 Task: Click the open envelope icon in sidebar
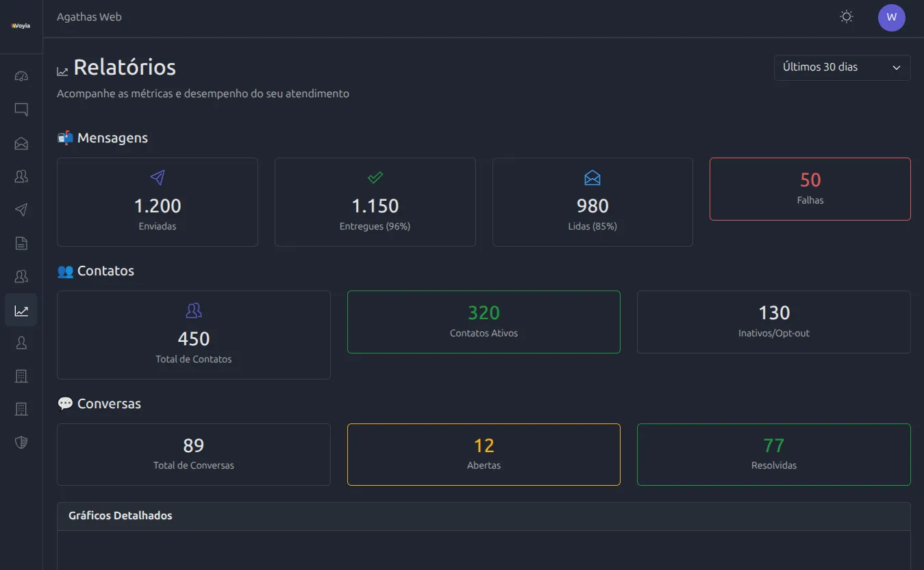click(x=21, y=143)
